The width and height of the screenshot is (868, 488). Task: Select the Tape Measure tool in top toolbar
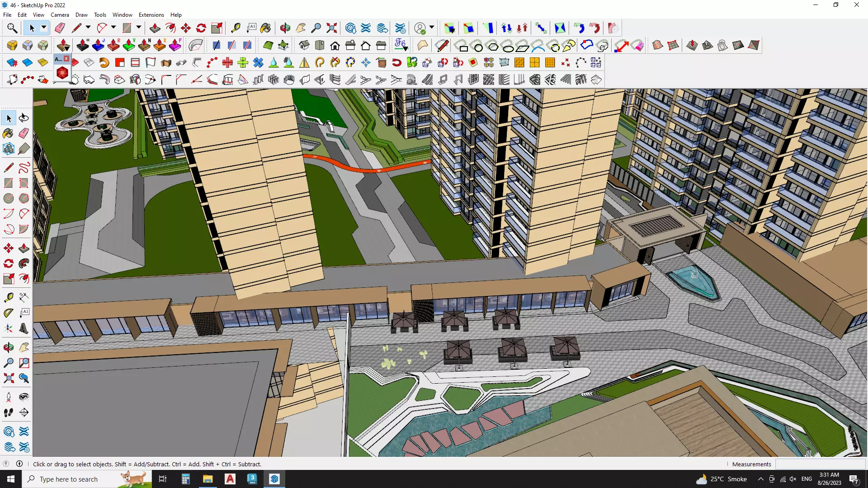[x=236, y=28]
